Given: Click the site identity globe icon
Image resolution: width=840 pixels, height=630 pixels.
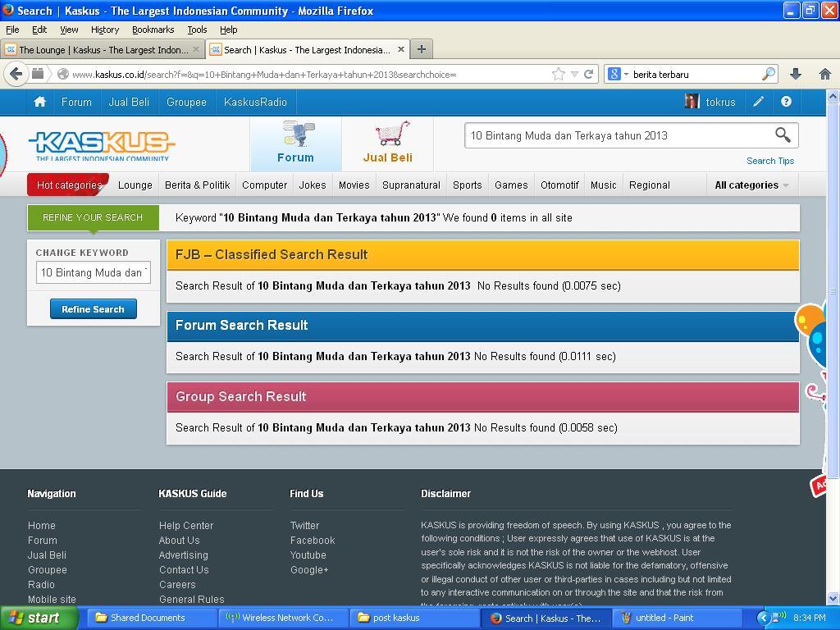Looking at the screenshot, I should coord(62,74).
